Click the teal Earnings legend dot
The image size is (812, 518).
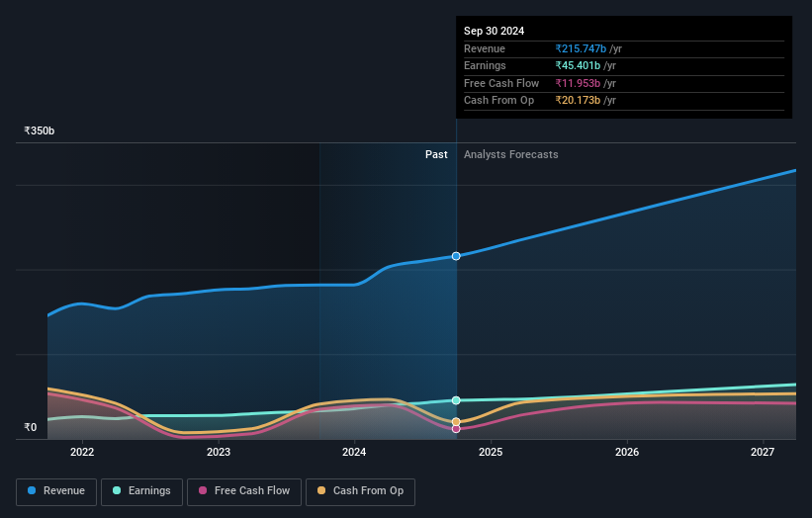point(117,490)
